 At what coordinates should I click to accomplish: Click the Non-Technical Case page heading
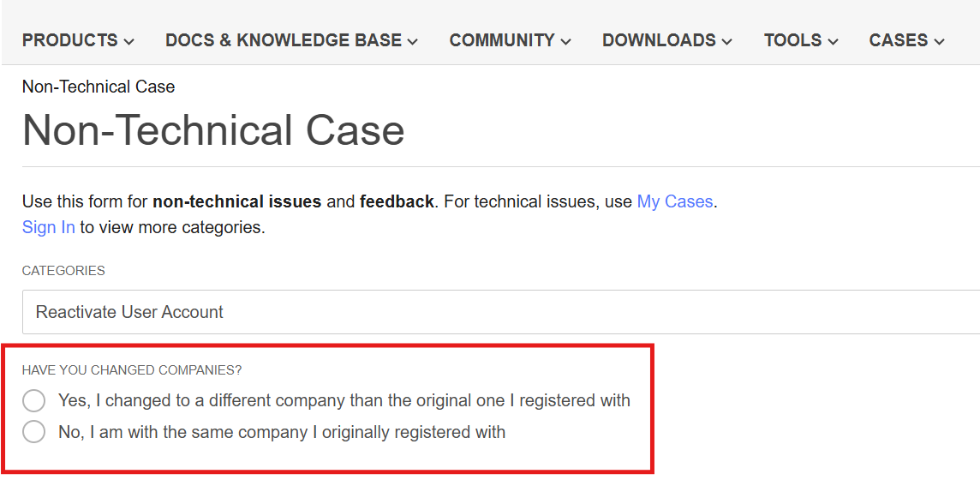[213, 130]
